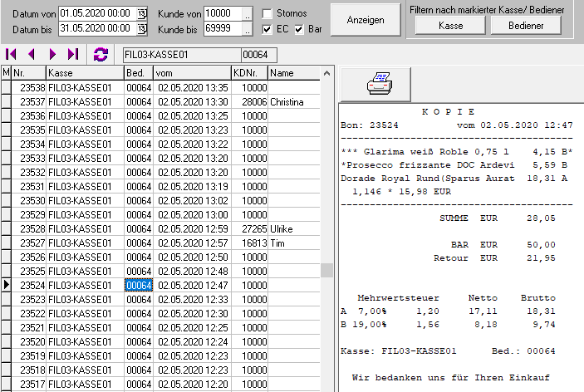Click customer name Christina
Image resolution: width=584 pixels, height=392 pixels.
click(x=287, y=102)
